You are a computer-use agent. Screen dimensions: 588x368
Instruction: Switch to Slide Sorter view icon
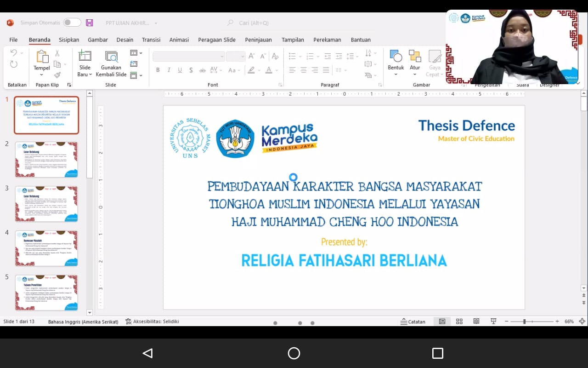(x=459, y=322)
